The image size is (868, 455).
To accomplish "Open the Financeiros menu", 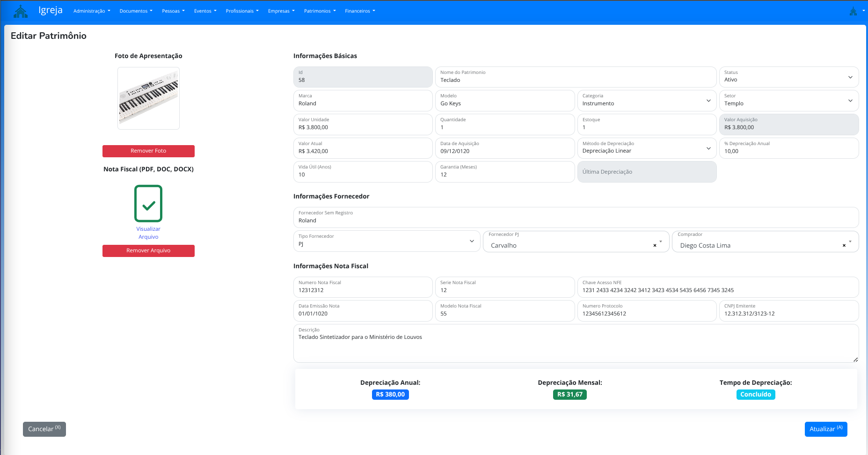I will coord(360,11).
